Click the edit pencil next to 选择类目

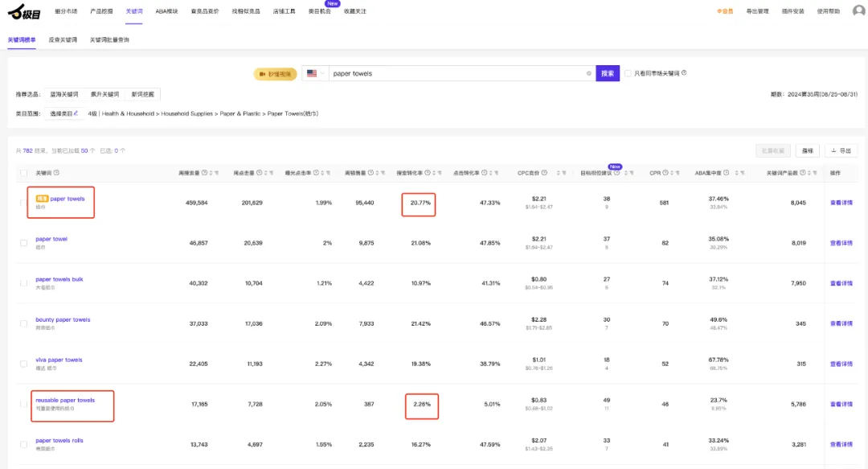(76, 113)
